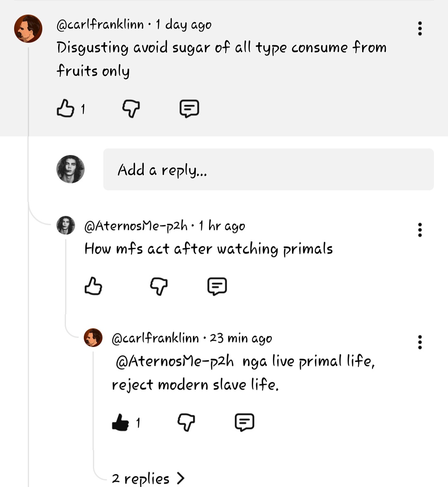Dislike @carlfranklinn's 'reject modern slave life' reply
448x487 pixels.
[186, 422]
